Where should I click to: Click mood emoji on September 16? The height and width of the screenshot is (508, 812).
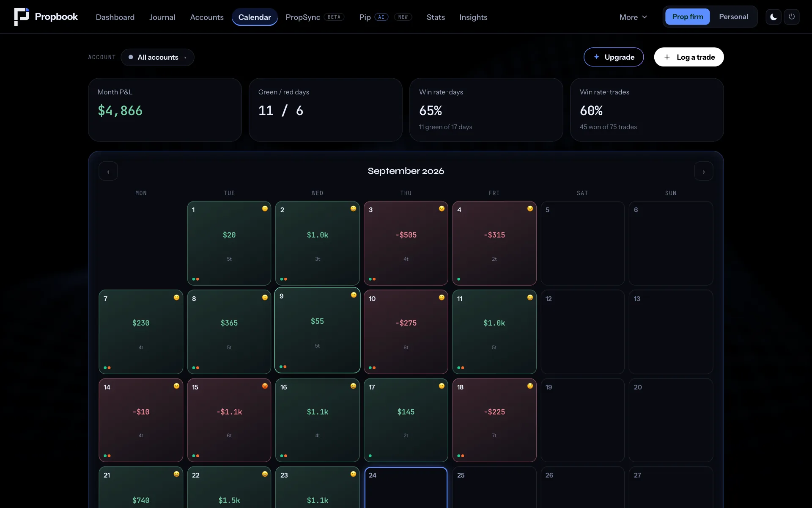click(x=353, y=386)
